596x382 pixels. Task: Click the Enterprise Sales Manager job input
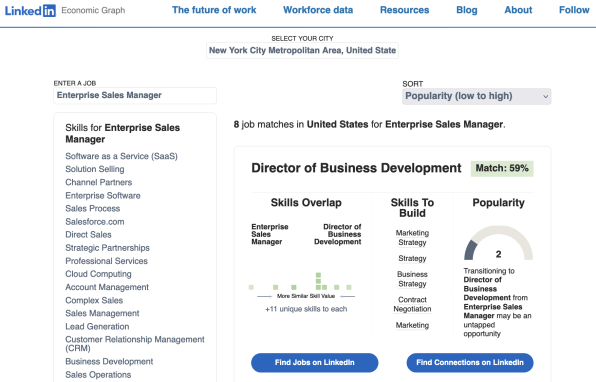click(135, 95)
